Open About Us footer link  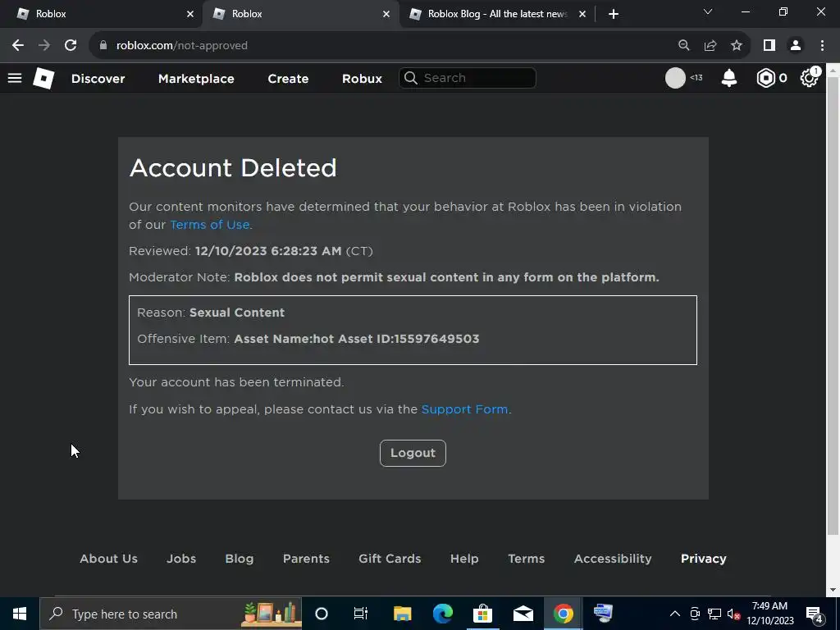click(x=109, y=559)
